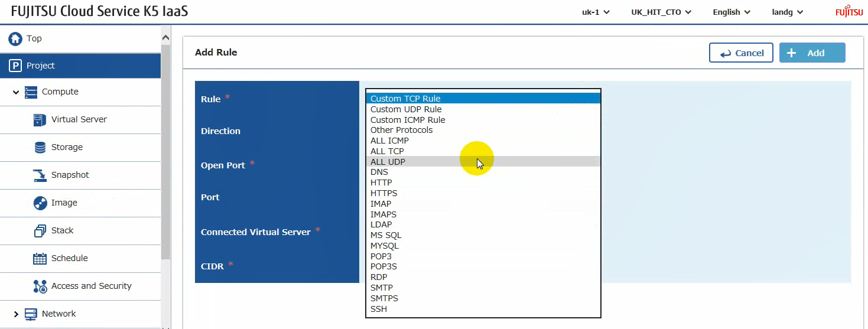868x329 pixels.
Task: Pick MS SQL rule option
Action: [x=483, y=235]
